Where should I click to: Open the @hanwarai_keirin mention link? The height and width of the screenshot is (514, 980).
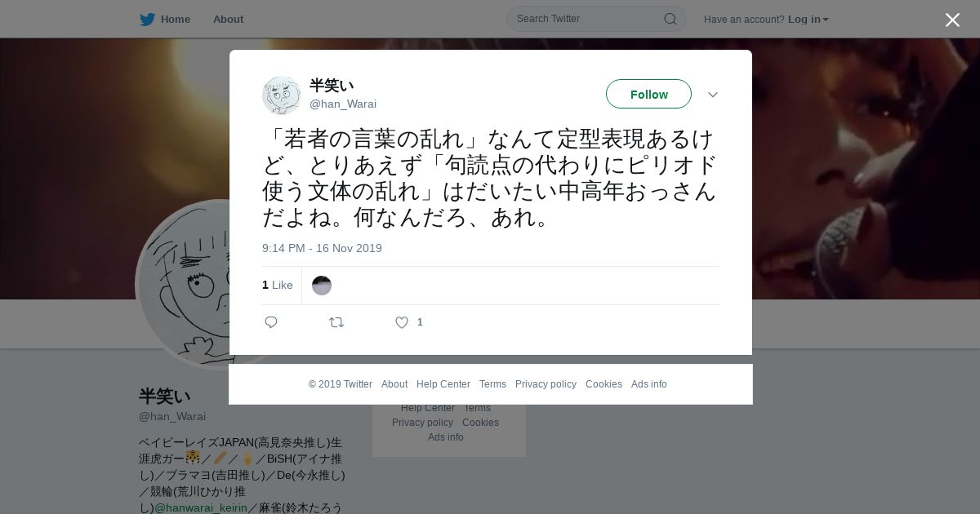tap(201, 507)
